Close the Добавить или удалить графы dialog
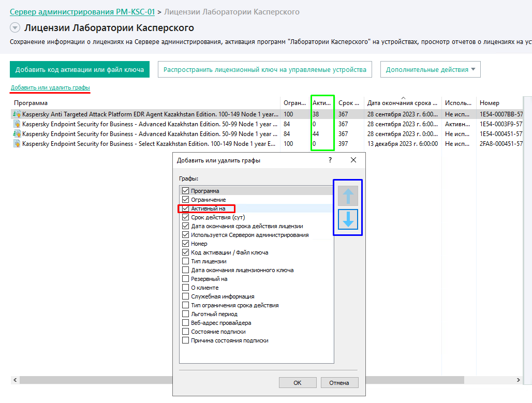Image resolution: width=532 pixels, height=403 pixels. (x=353, y=160)
